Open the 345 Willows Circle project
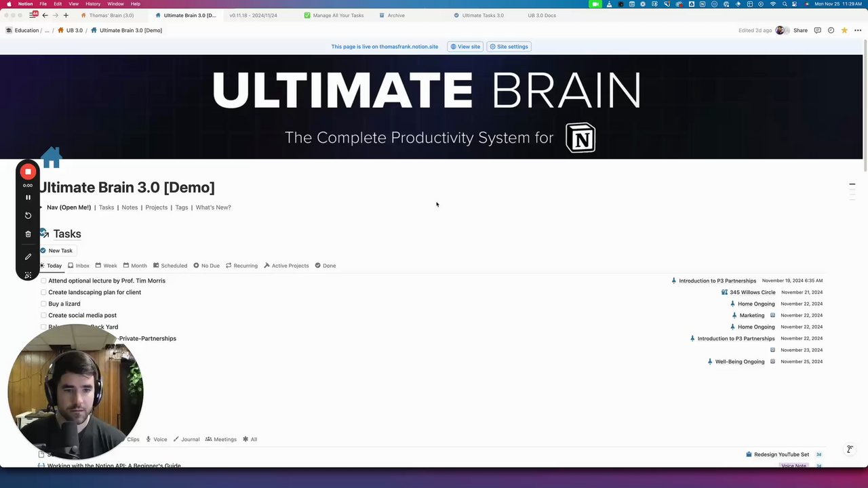868x488 pixels. (749, 292)
